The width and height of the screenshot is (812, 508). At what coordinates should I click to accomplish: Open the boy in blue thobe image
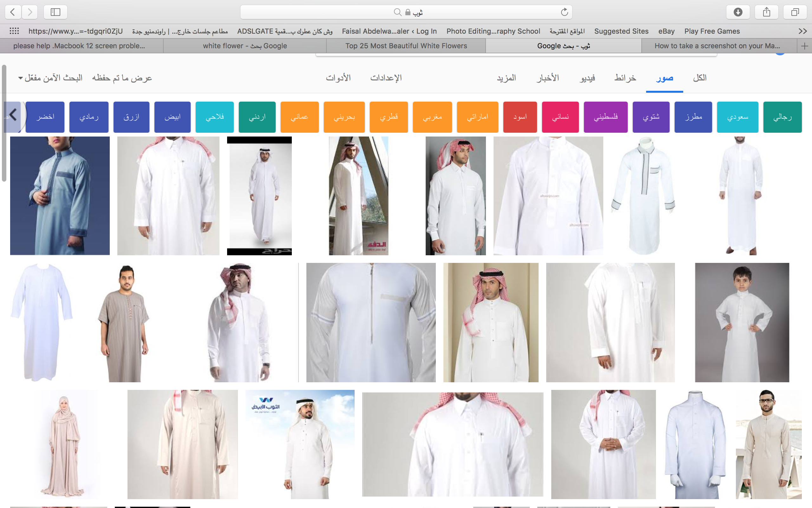click(60, 196)
